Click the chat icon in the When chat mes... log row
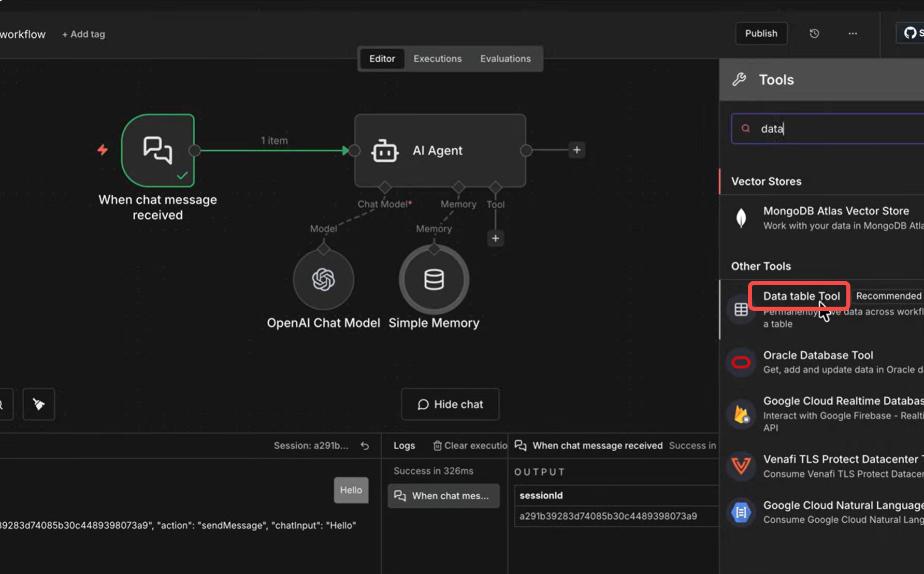 pyautogui.click(x=400, y=496)
